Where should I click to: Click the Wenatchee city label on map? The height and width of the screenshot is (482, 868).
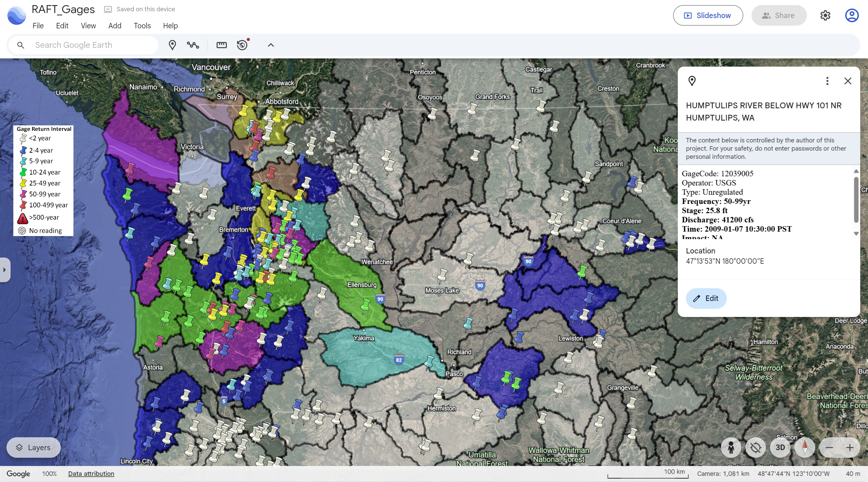click(377, 262)
